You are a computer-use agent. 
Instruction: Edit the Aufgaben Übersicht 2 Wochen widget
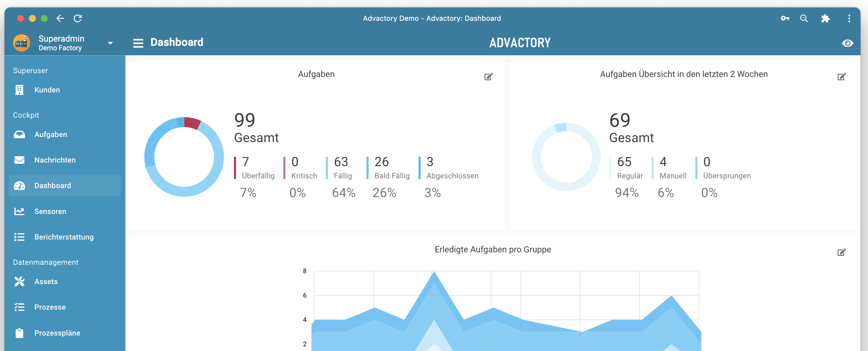click(841, 77)
